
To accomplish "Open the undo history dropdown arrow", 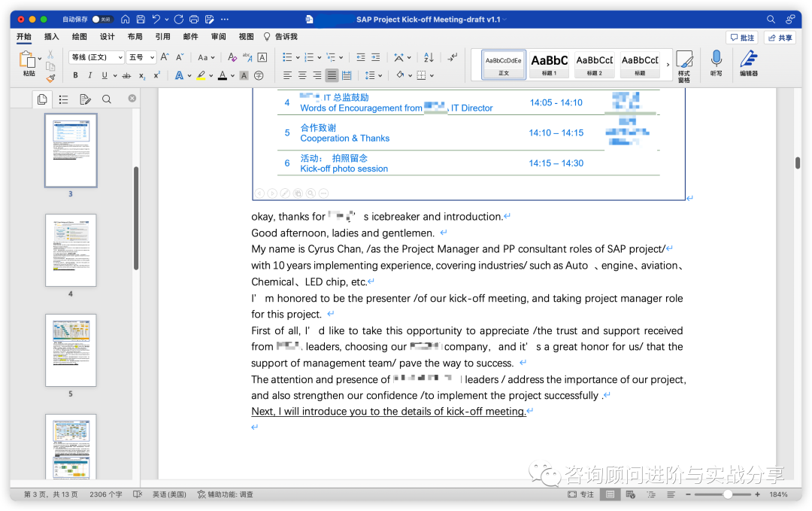I will pos(167,20).
